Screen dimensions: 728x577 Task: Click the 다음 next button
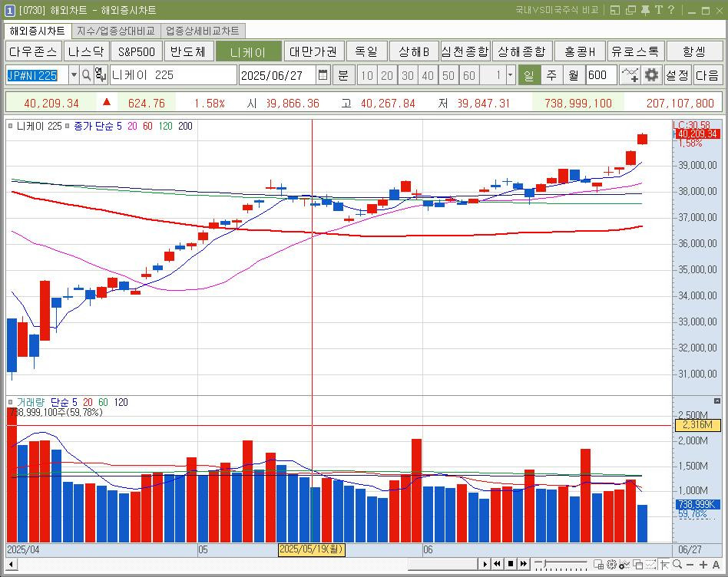point(707,74)
